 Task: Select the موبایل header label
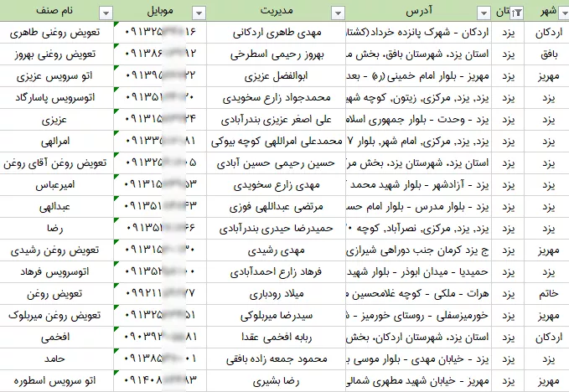point(160,11)
